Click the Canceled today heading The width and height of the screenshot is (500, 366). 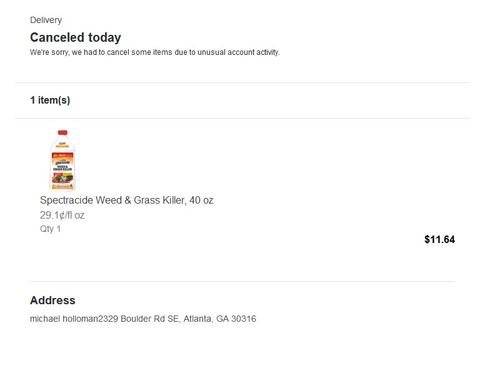coord(75,37)
